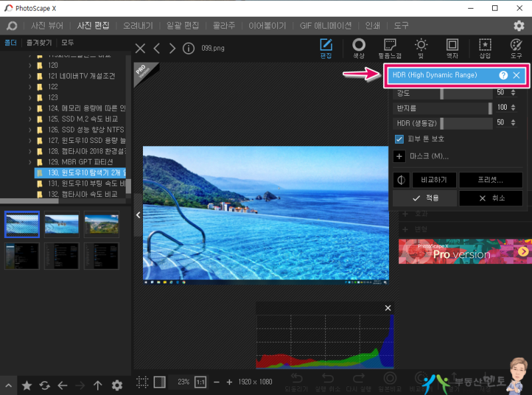The image size is (532, 395).
Task: Expand folder 129. MBR GPT 파티션
Action: click(30, 162)
